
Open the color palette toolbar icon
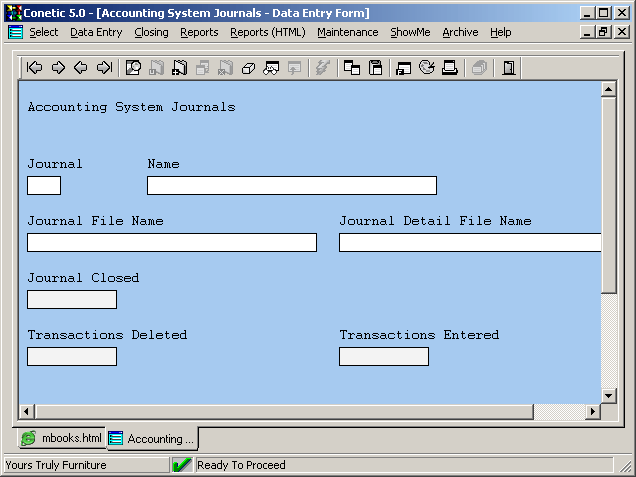pos(427,68)
